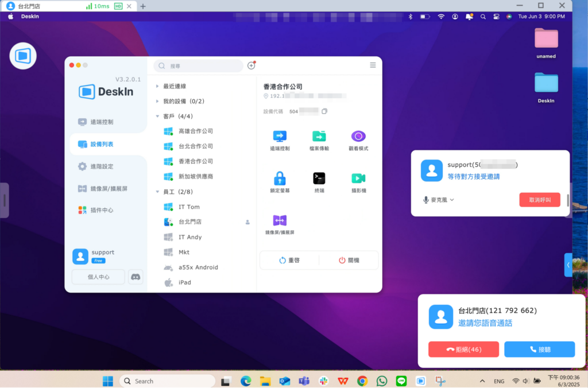The image size is (588, 388).
Task: Click 取消呼叫 to cancel the call
Action: 540,200
